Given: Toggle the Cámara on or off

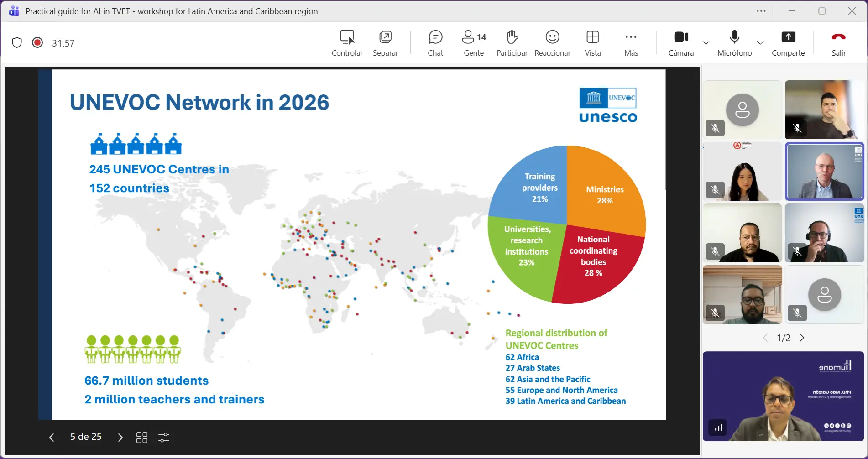Looking at the screenshot, I should pyautogui.click(x=681, y=43).
